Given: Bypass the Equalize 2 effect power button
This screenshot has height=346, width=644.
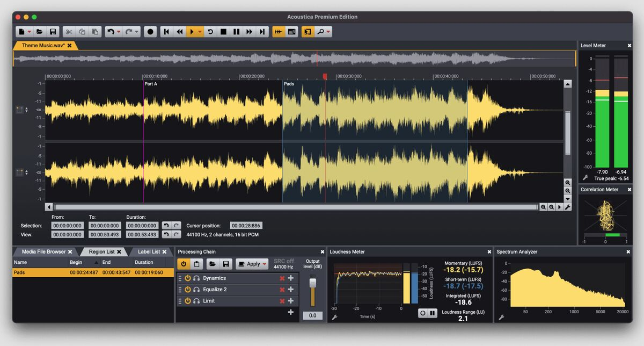Looking at the screenshot, I should pos(188,290).
